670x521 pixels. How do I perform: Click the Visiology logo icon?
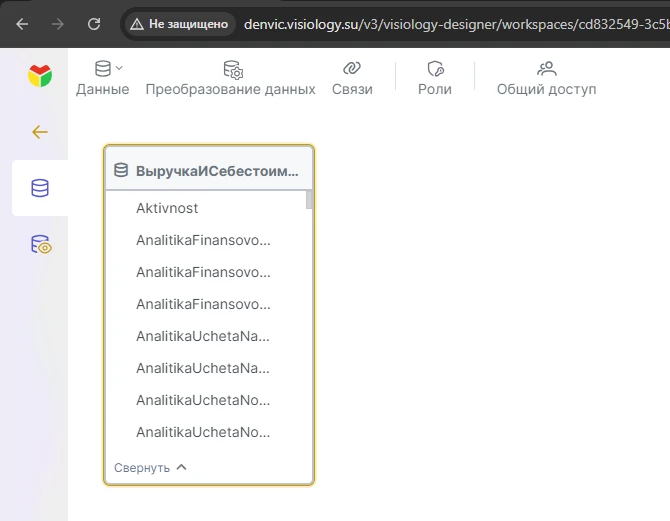point(40,76)
